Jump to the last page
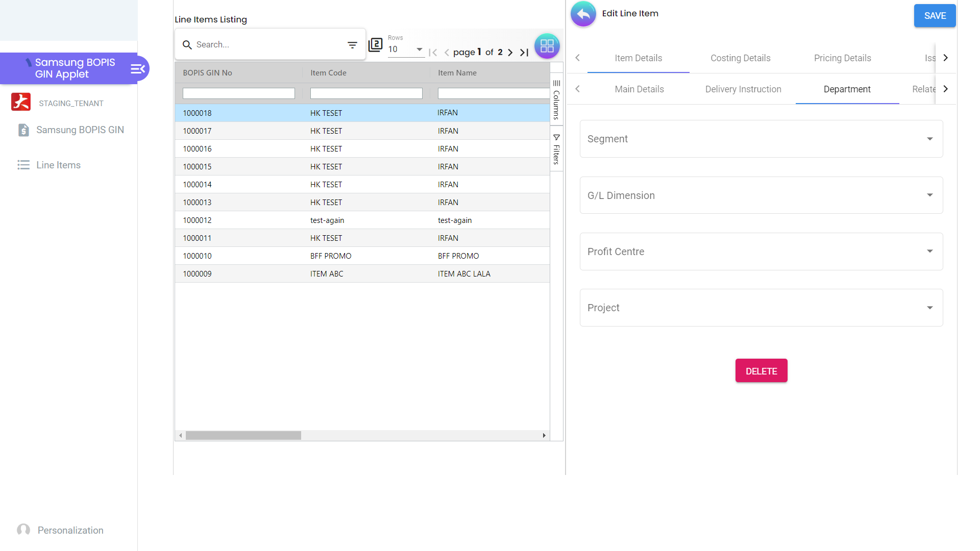 [x=524, y=52]
